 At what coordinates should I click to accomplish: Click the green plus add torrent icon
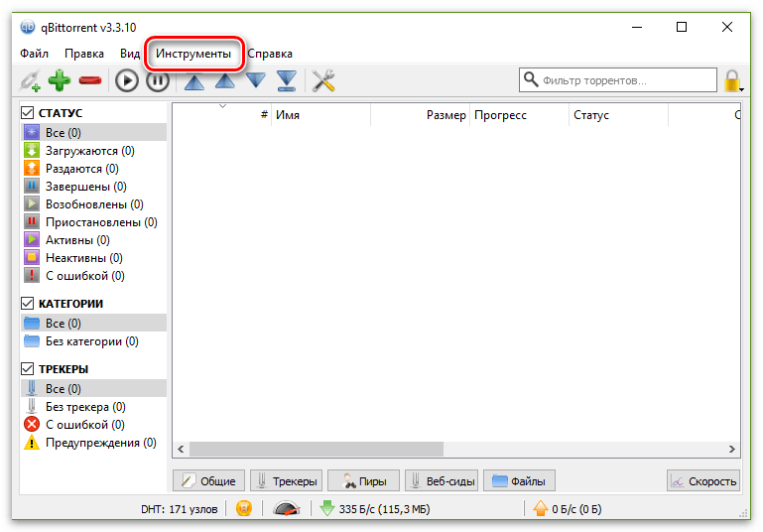point(60,80)
